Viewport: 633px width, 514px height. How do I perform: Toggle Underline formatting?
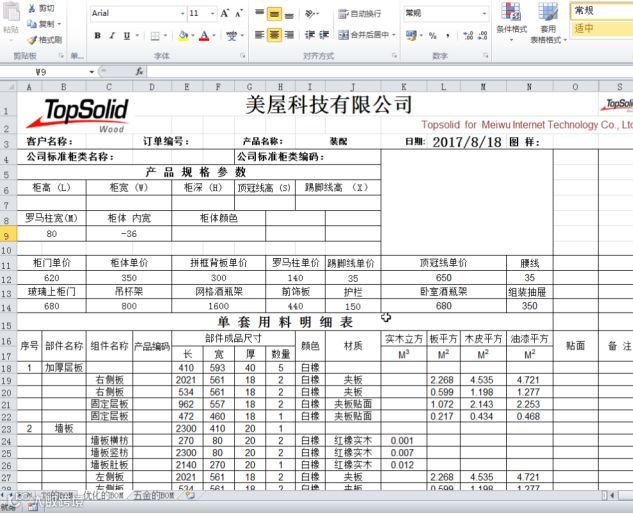127,36
